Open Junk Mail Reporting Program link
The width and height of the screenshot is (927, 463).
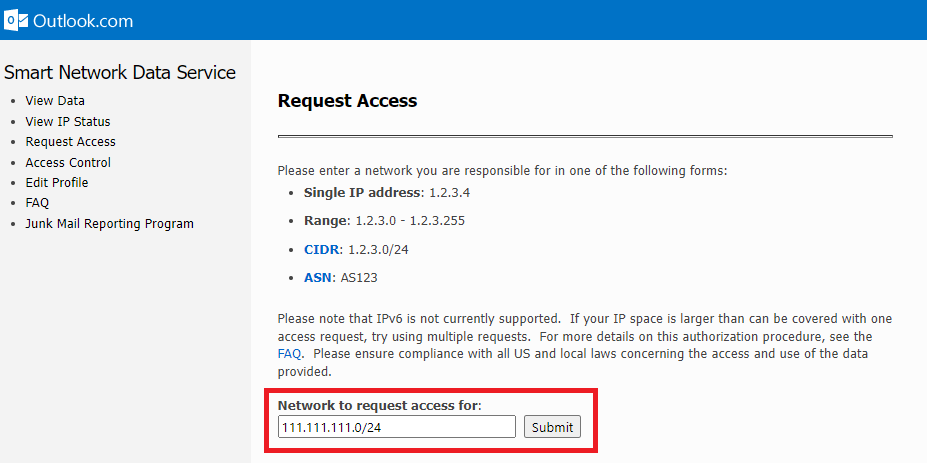point(109,224)
